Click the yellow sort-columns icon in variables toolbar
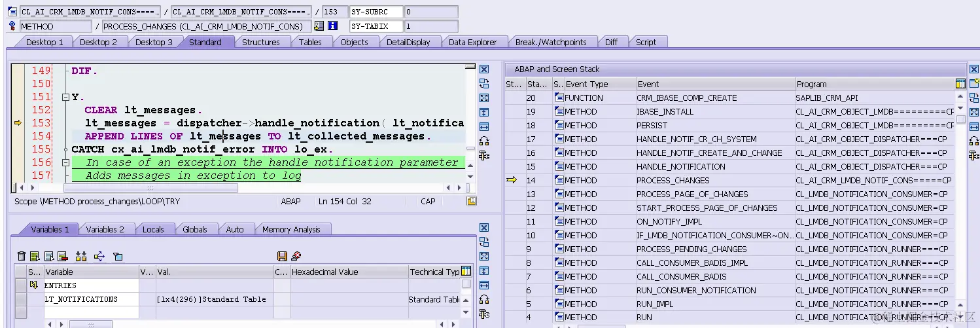 81,256
